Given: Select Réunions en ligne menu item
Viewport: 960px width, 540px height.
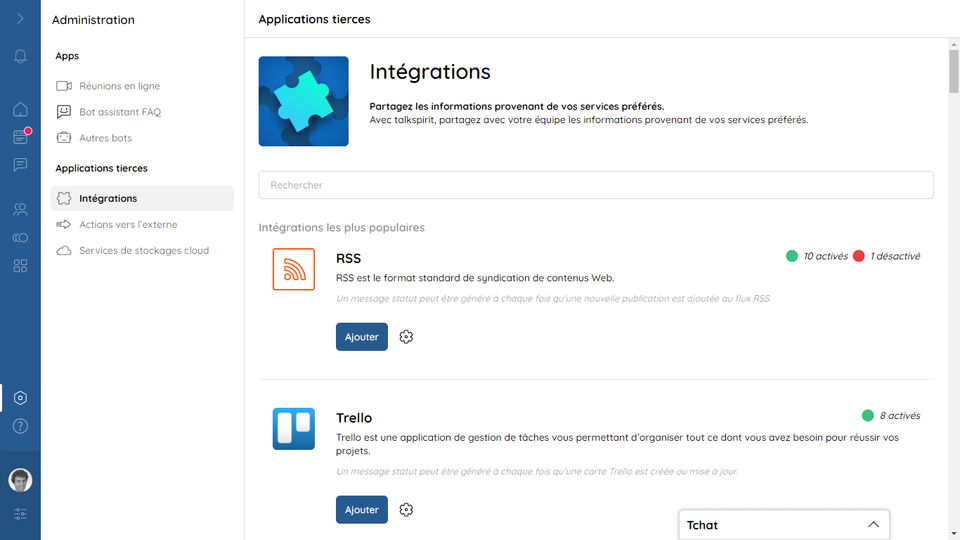Looking at the screenshot, I should coord(119,86).
